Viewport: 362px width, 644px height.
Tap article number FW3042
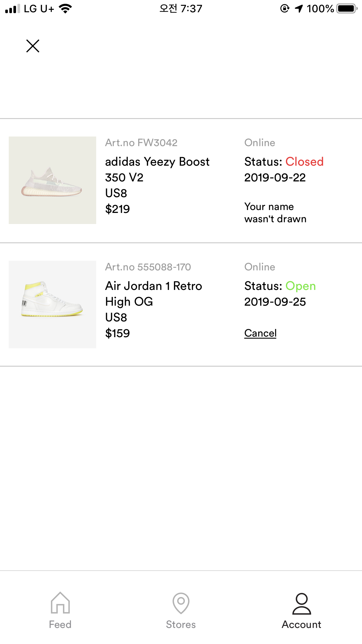pos(141,143)
